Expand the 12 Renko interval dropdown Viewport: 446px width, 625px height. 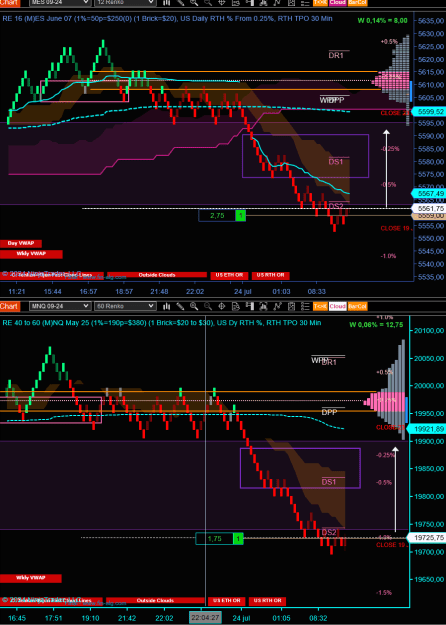(125, 2)
